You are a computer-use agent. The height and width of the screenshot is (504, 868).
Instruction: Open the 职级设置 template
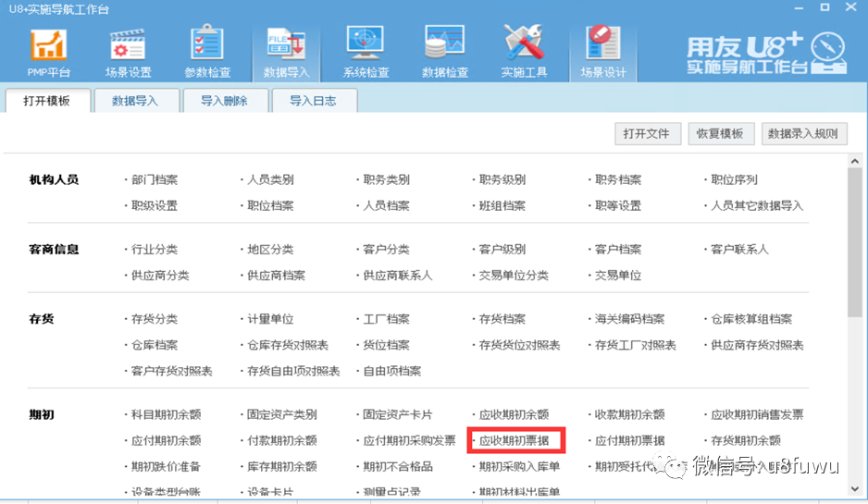155,206
